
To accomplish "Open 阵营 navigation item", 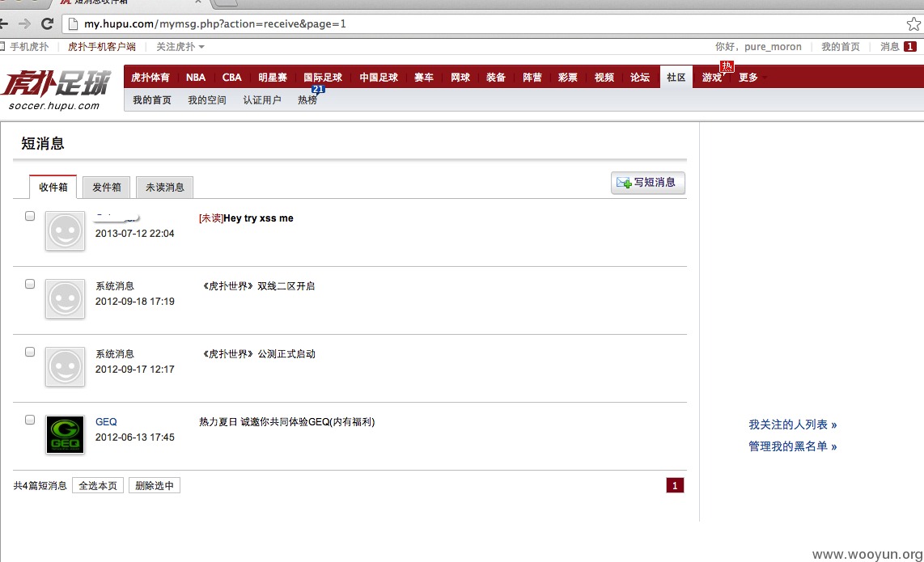I will [532, 77].
